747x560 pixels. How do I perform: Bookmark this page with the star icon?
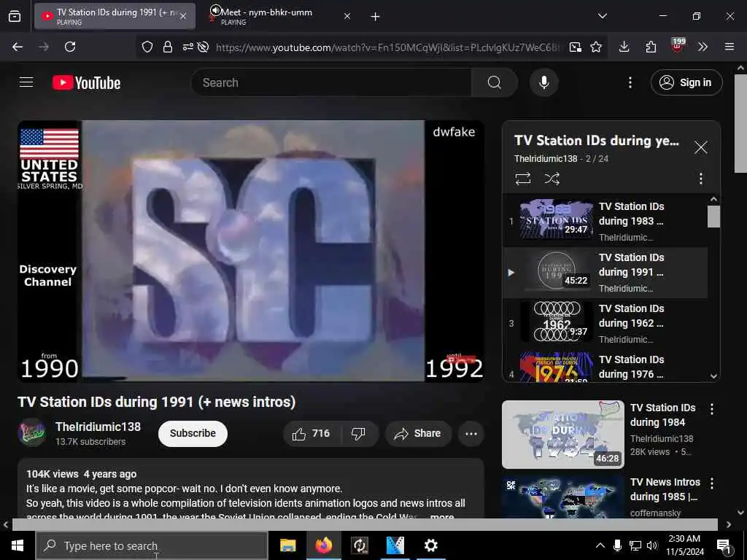tap(596, 47)
